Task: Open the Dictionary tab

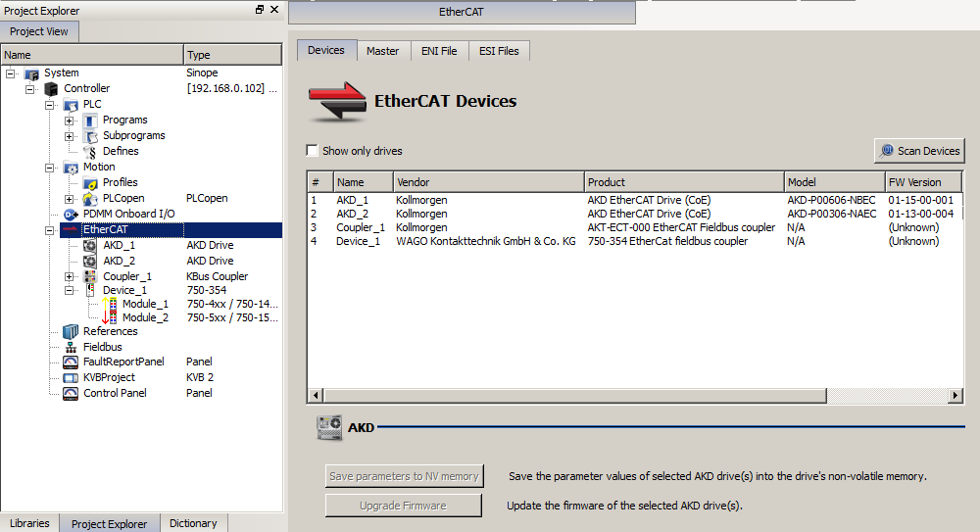Action: tap(193, 523)
